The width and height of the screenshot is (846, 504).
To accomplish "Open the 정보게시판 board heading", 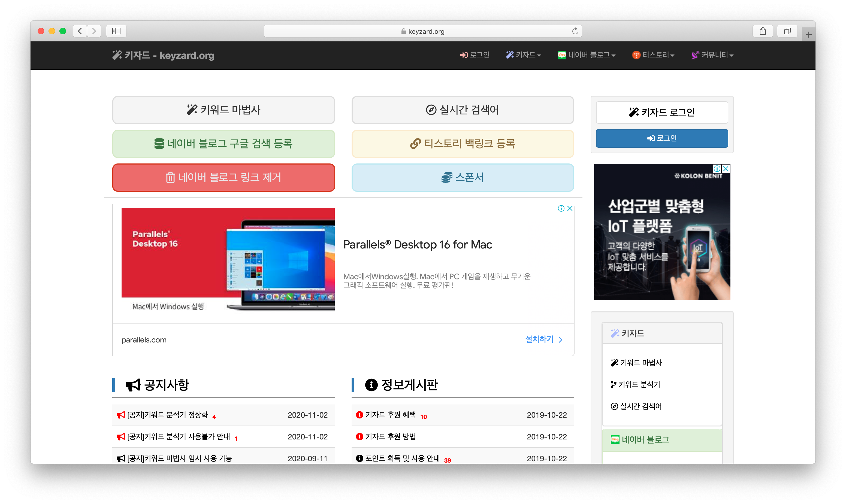I will pos(401,385).
